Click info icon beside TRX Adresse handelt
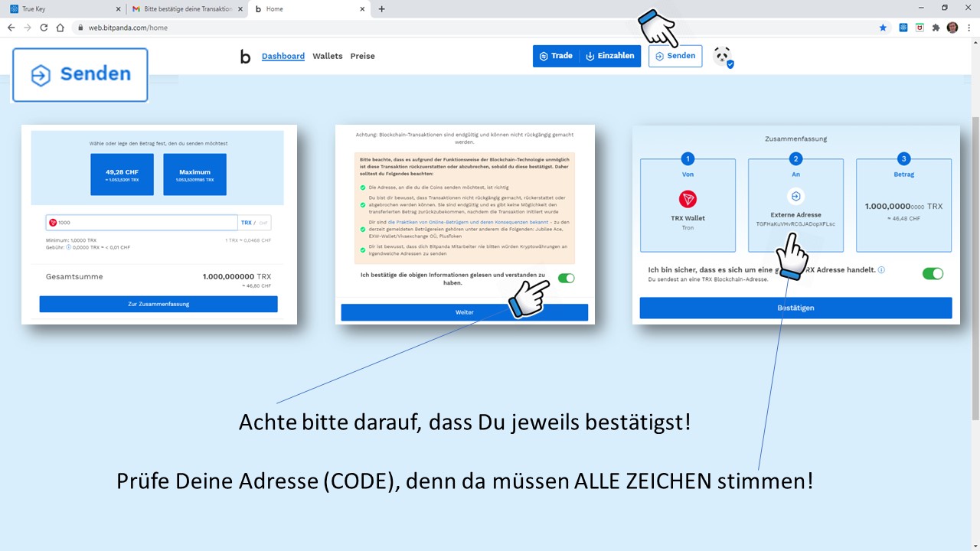 click(x=881, y=270)
